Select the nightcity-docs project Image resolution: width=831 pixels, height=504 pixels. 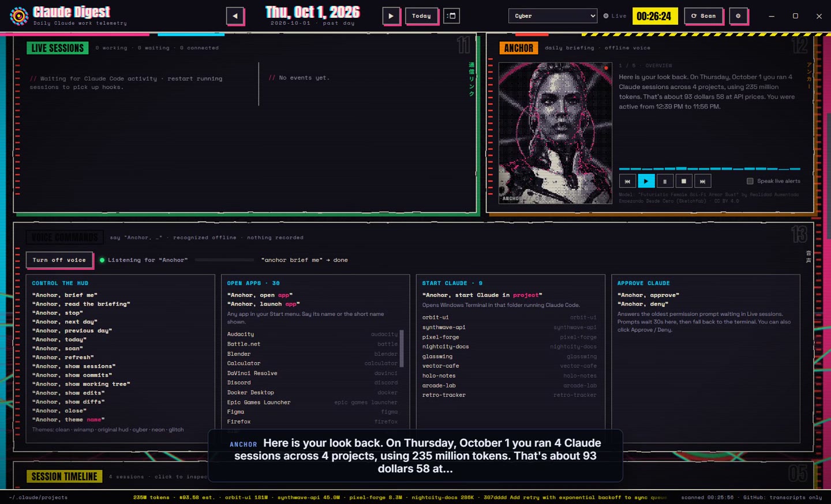(x=510, y=347)
